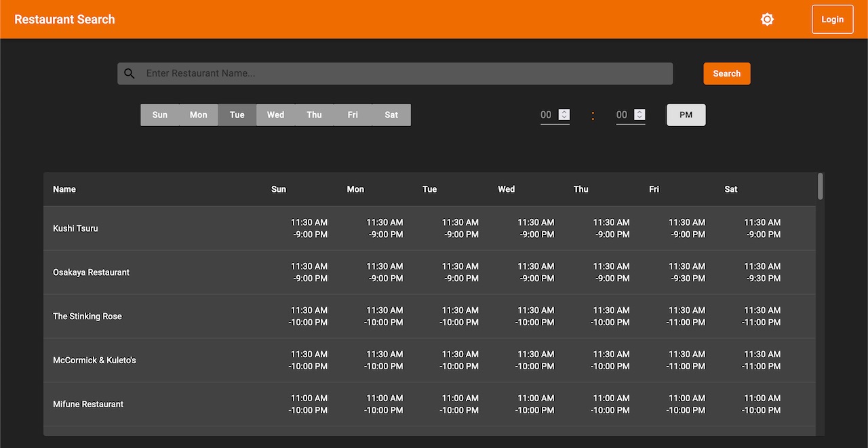Image resolution: width=868 pixels, height=448 pixels.
Task: Select the Kushi Tsuru restaurant row
Action: pyautogui.click(x=75, y=228)
